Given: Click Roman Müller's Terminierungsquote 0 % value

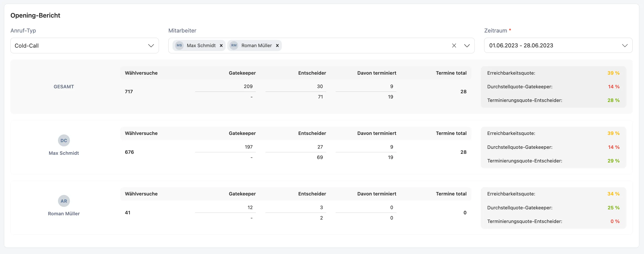Looking at the screenshot, I should [x=615, y=221].
